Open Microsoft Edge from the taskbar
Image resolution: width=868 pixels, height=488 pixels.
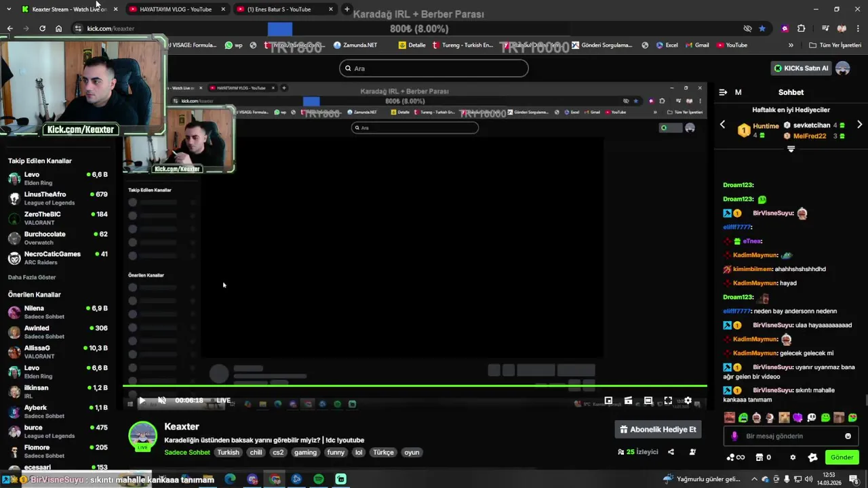pyautogui.click(x=231, y=479)
